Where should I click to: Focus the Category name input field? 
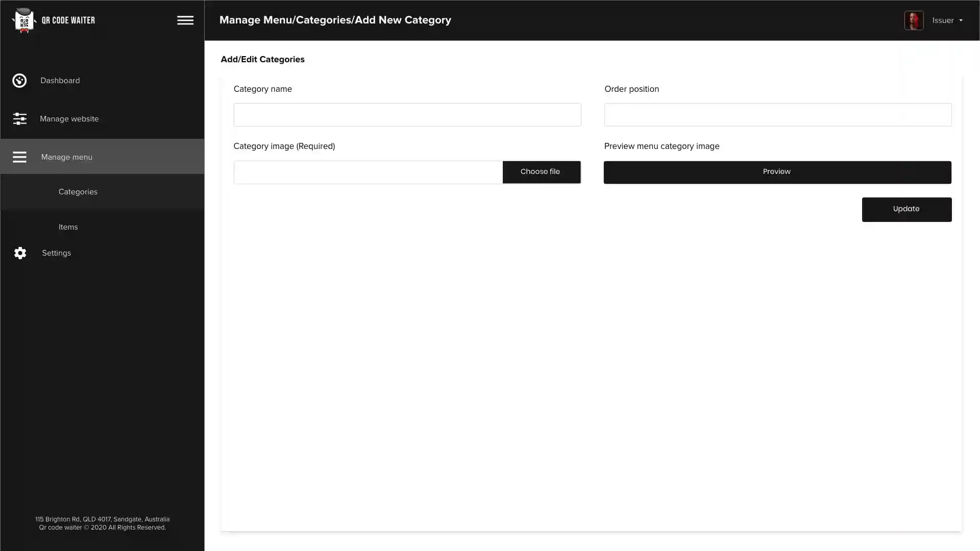pos(407,115)
